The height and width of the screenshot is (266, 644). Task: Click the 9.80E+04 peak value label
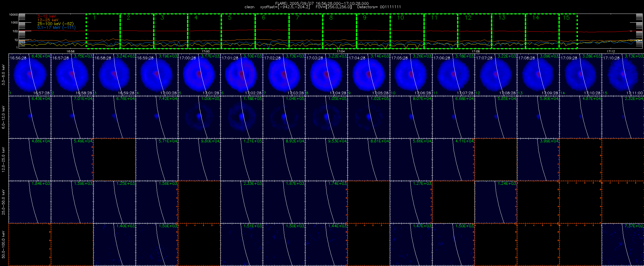point(210,141)
